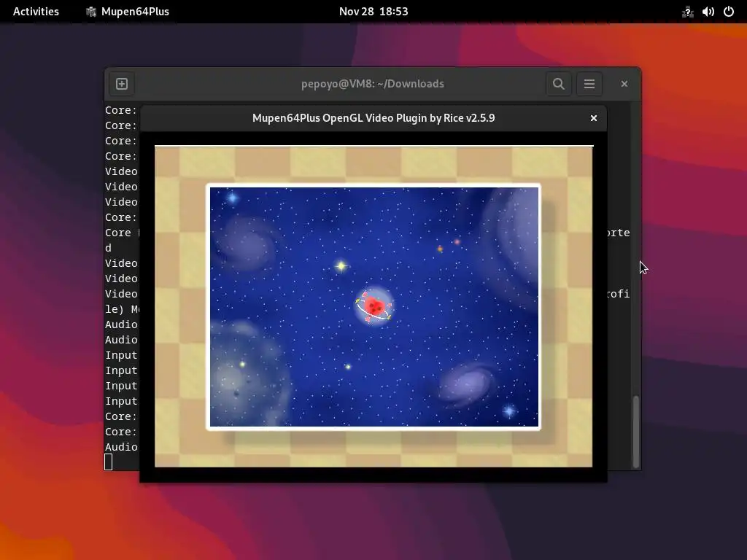The width and height of the screenshot is (747, 560).
Task: Click the red planet in the game
Action: click(374, 306)
